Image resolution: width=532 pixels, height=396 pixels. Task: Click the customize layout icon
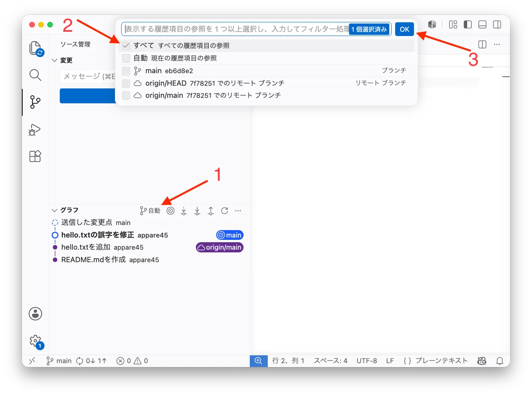(453, 25)
